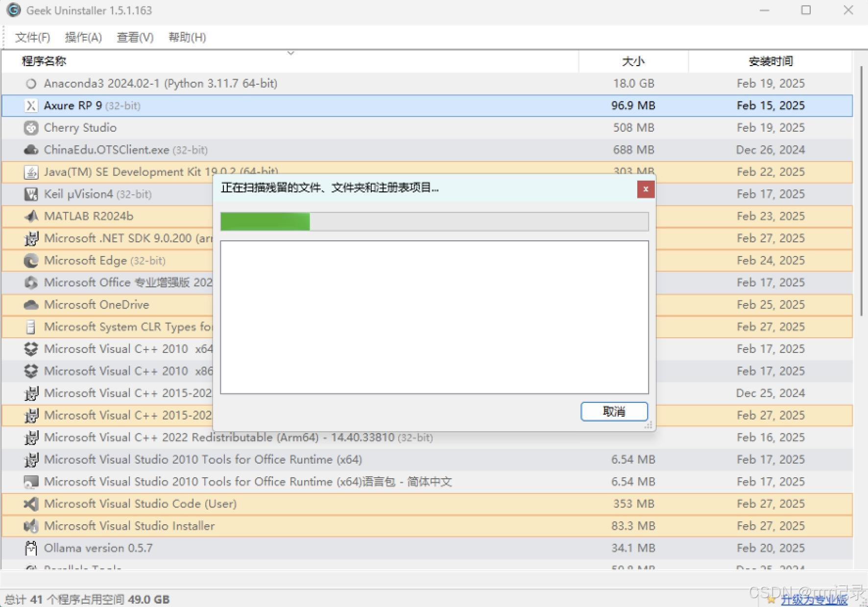This screenshot has height=607, width=868.
Task: Select the Microsoft OneDrive entry
Action: pyautogui.click(x=96, y=305)
